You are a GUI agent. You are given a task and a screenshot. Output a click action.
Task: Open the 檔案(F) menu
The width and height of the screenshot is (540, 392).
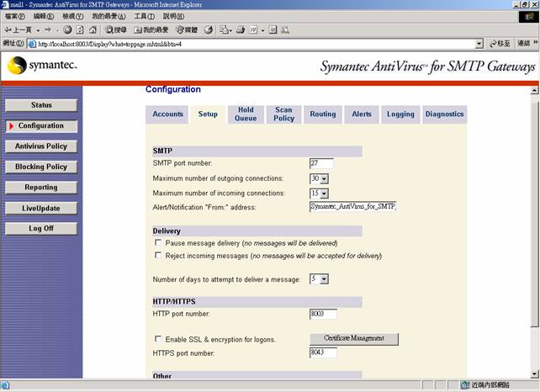click(15, 16)
